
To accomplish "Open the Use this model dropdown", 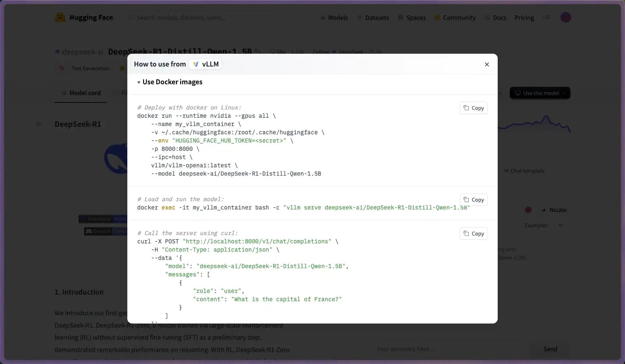I will [540, 93].
